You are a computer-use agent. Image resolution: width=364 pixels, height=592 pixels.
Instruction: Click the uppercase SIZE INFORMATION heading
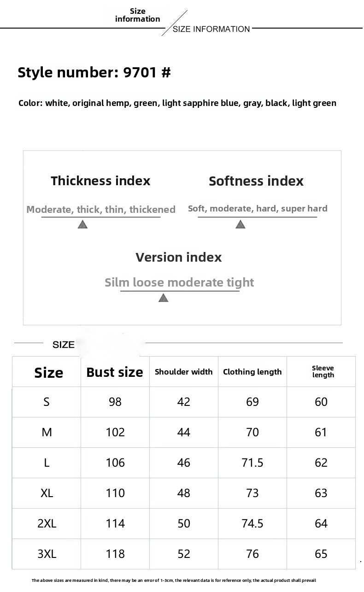point(211,29)
